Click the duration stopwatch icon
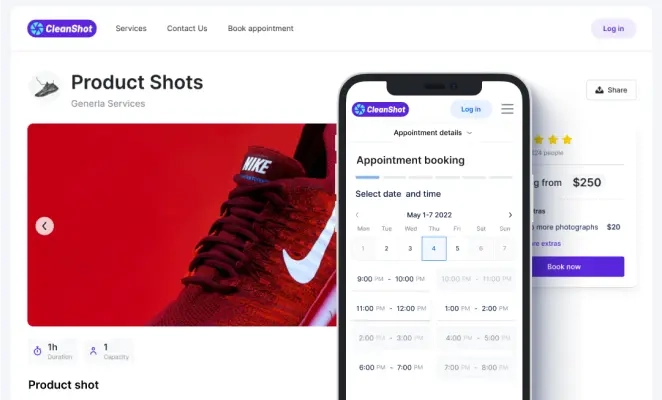Viewport: 662px width, 400px height. [x=38, y=351]
